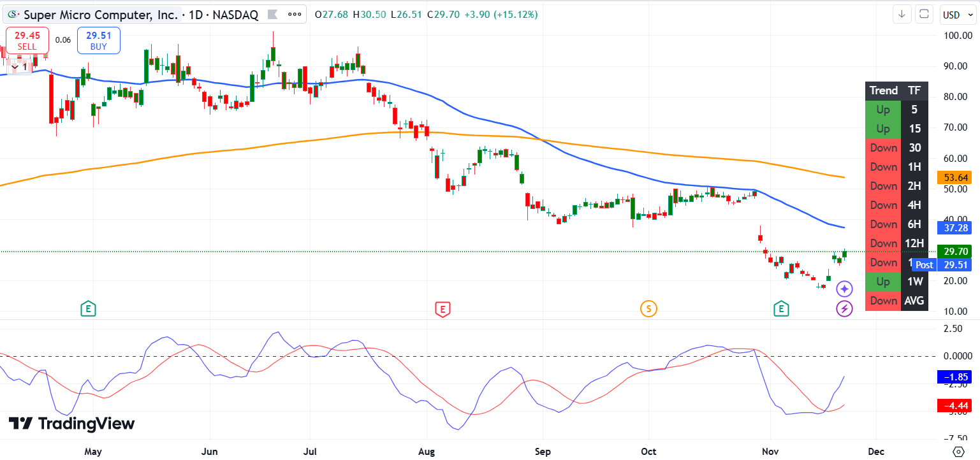Click the green 29.70 last price tag

(x=954, y=251)
